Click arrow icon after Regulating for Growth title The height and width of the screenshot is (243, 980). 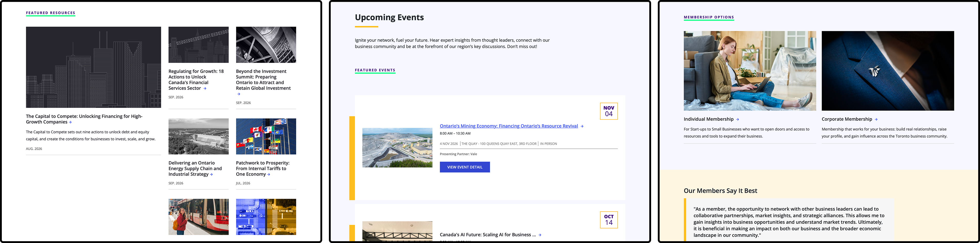205,88
